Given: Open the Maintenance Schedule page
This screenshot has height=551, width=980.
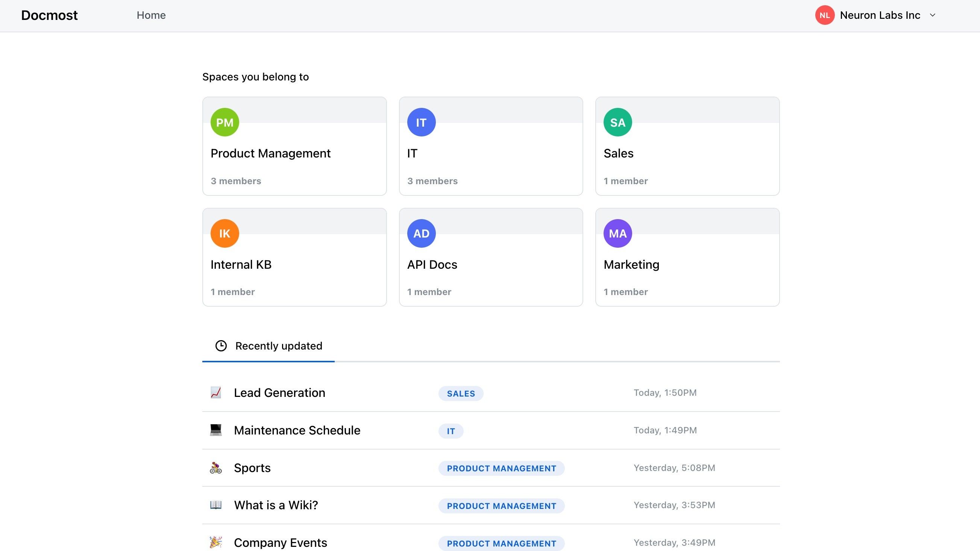Looking at the screenshot, I should tap(297, 430).
